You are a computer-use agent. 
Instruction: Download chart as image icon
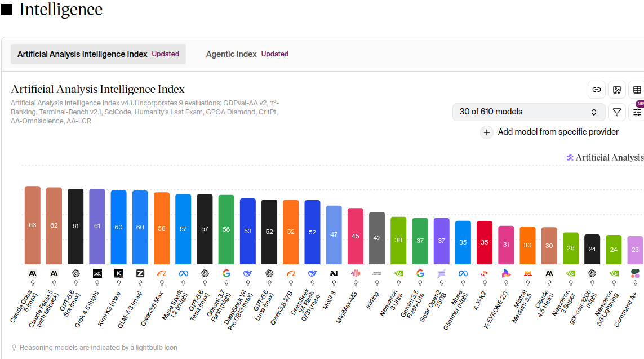coord(617,90)
